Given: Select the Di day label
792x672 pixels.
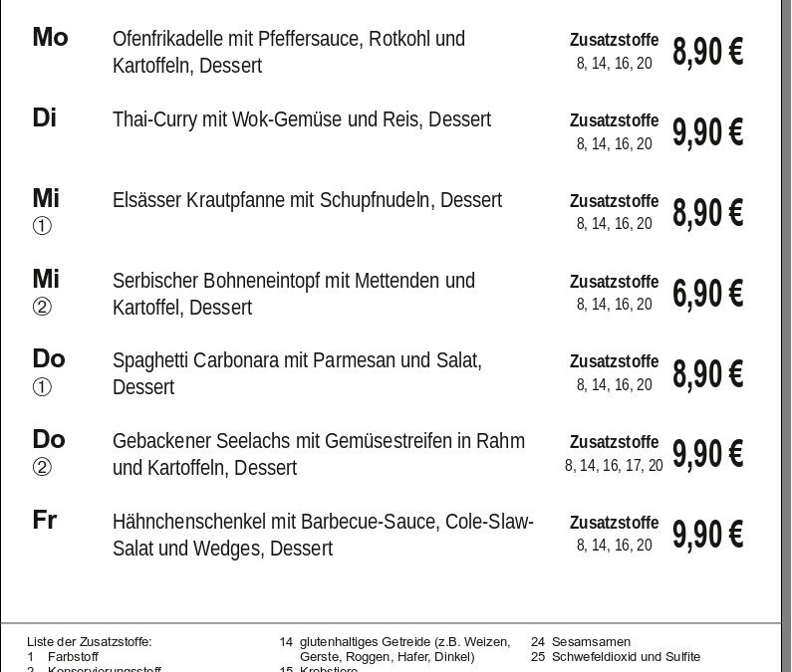Looking at the screenshot, I should pyautogui.click(x=45, y=117).
